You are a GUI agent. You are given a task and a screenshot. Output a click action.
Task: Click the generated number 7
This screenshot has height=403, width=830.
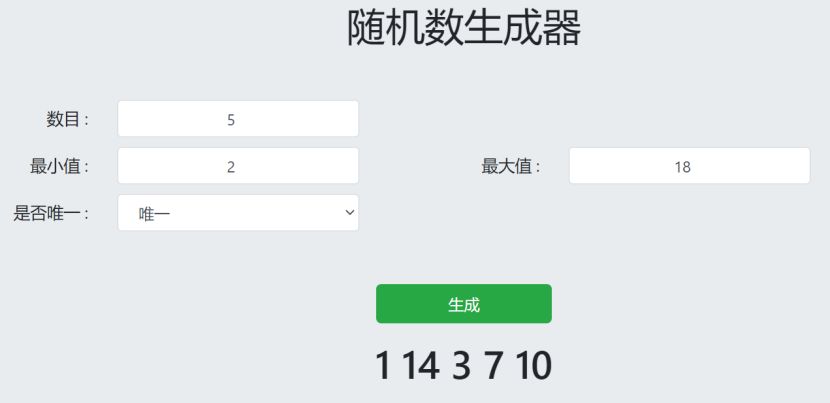[x=493, y=367]
